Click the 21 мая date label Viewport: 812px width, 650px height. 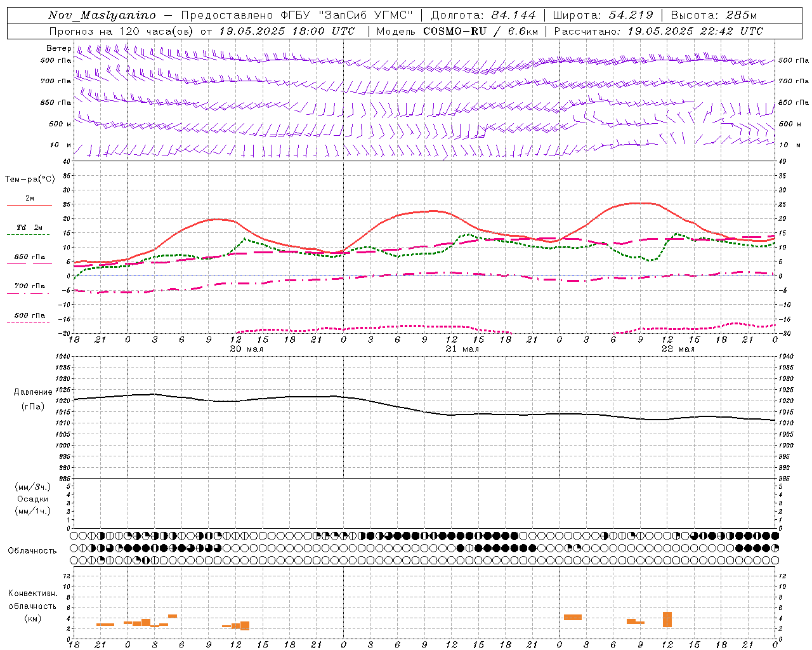tap(462, 349)
